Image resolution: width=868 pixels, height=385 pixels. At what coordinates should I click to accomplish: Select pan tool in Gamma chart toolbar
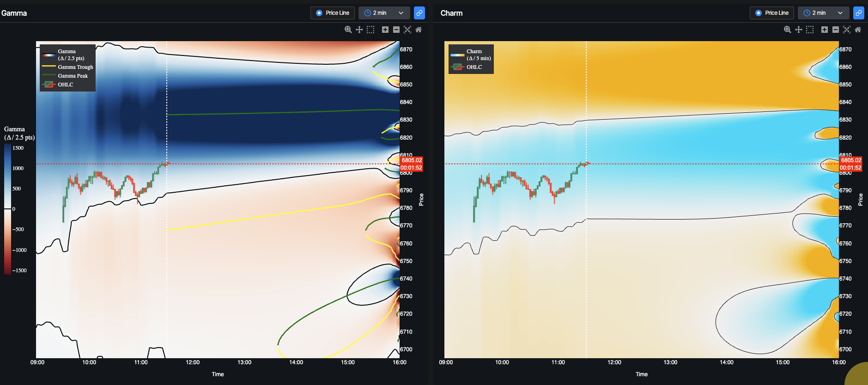tap(359, 30)
